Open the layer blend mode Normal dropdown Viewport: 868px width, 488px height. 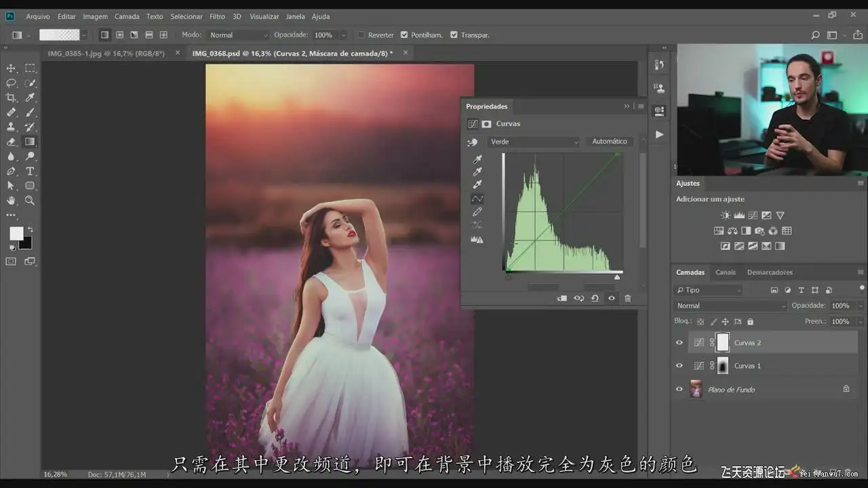tap(730, 306)
